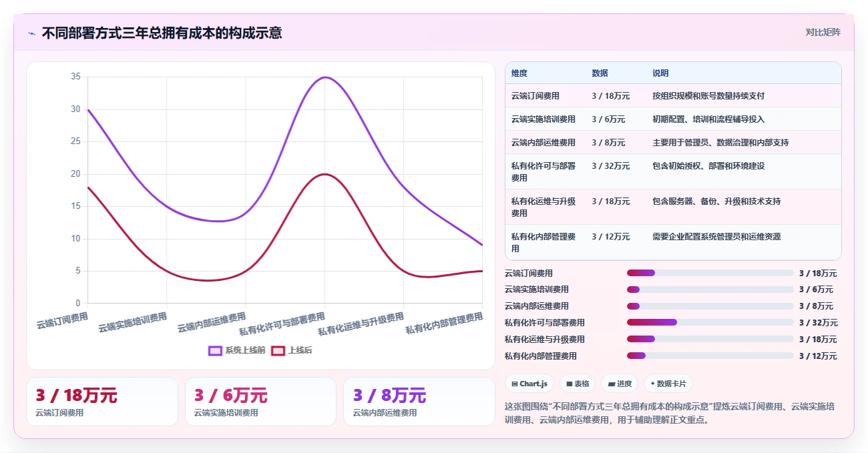
Task: Toggle the 上线后 legend series
Action: (x=291, y=350)
